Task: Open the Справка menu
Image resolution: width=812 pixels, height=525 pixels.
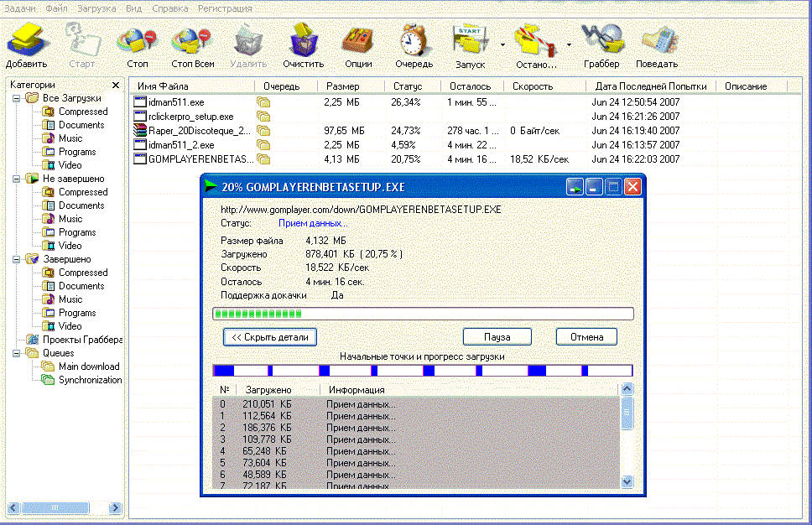Action: tap(169, 8)
